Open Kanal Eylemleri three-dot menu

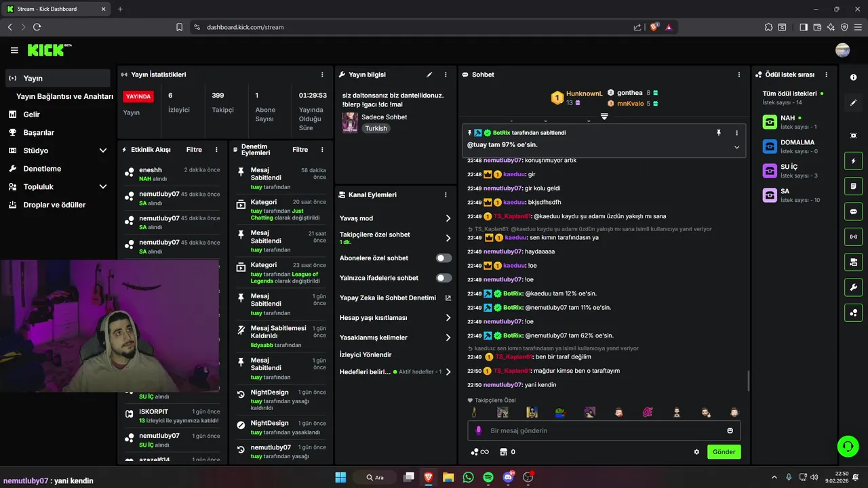pos(446,195)
